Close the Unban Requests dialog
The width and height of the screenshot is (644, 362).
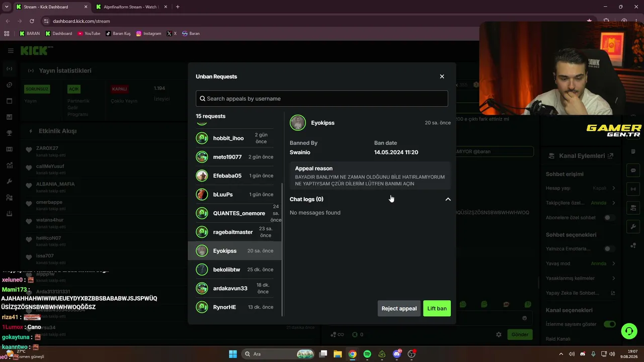tap(442, 76)
